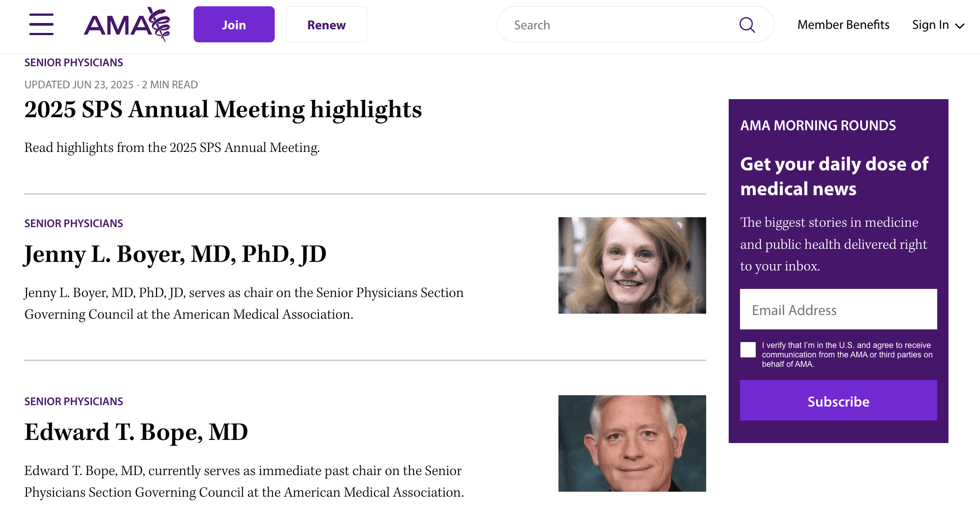Click the search magnifier icon
Viewport: 980px width, 521px height.
point(747,25)
